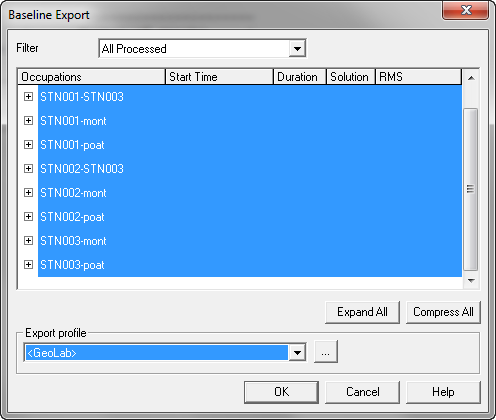Image resolution: width=496 pixels, height=420 pixels.
Task: Sort by the Start Time column header
Action: click(219, 77)
